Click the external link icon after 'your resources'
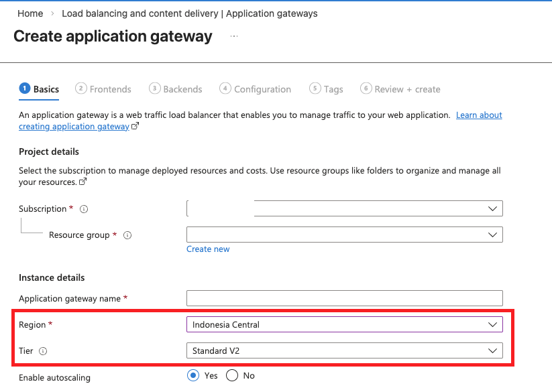The height and width of the screenshot is (392, 552). pos(83,182)
